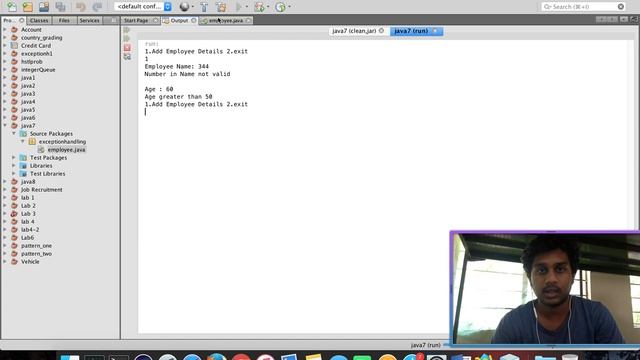Stop the running program with the red stop icon
The image size is (640, 360).
click(127, 47)
